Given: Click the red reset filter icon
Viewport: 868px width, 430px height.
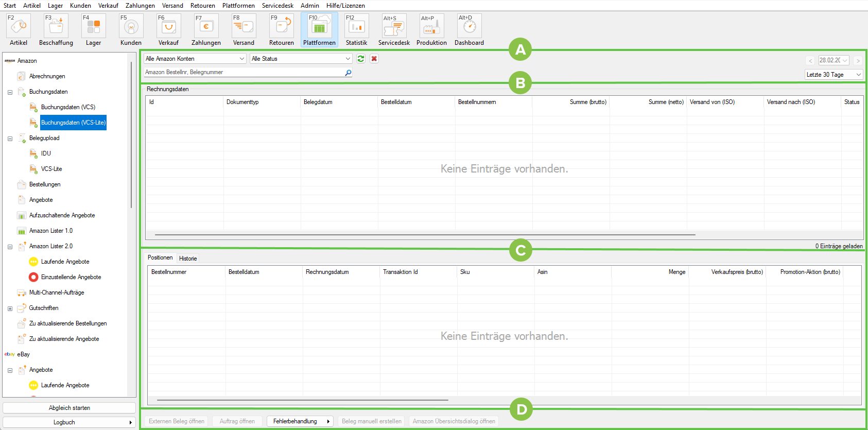Looking at the screenshot, I should (x=374, y=59).
